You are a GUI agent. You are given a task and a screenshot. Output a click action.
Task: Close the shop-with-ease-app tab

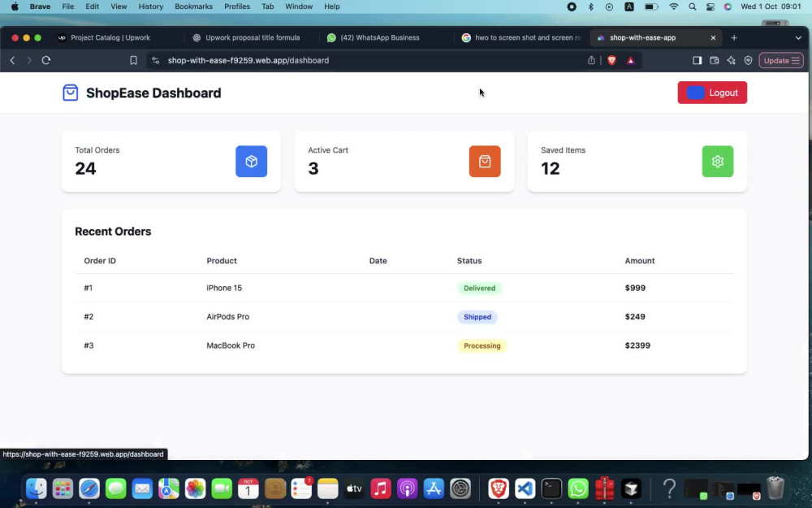[x=713, y=37]
